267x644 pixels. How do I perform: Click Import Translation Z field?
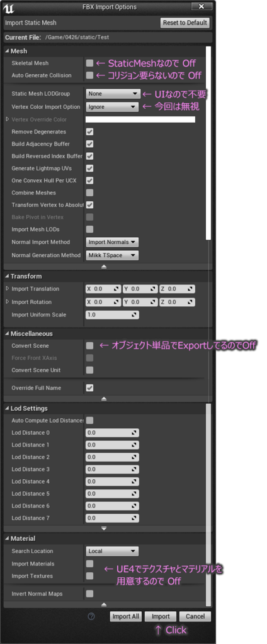(178, 289)
